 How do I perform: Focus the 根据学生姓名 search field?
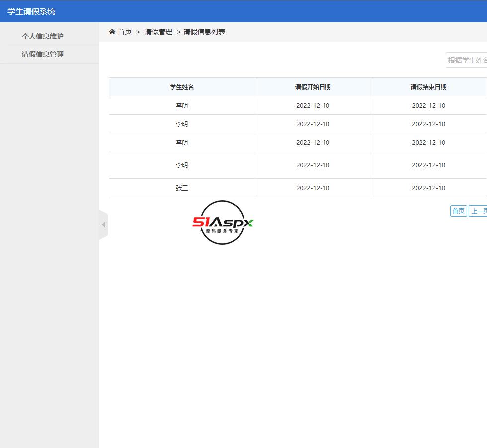(x=466, y=60)
